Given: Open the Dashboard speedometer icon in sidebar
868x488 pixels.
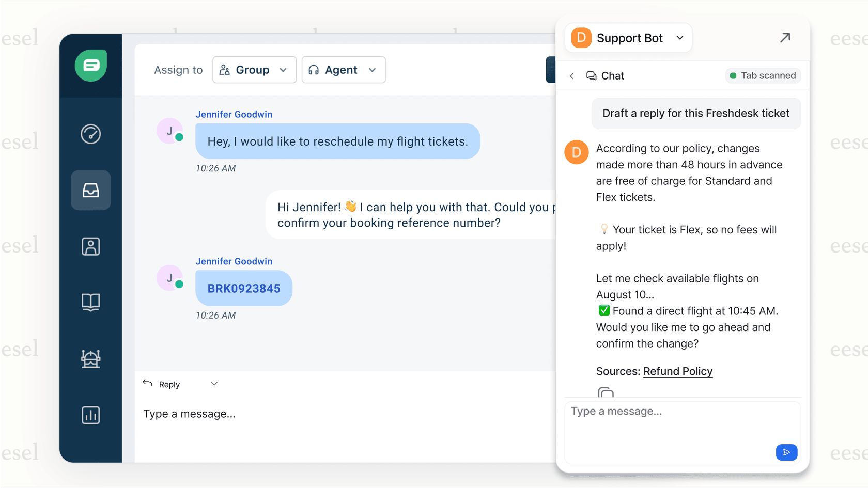Looking at the screenshot, I should pos(90,134).
